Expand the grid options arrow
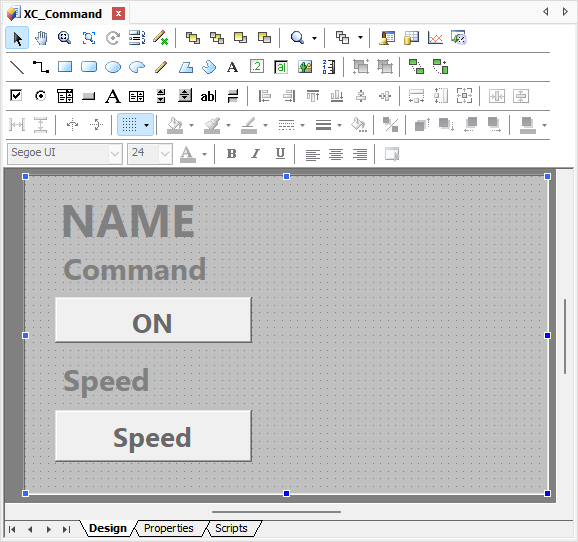This screenshot has width=578, height=542. [146, 125]
